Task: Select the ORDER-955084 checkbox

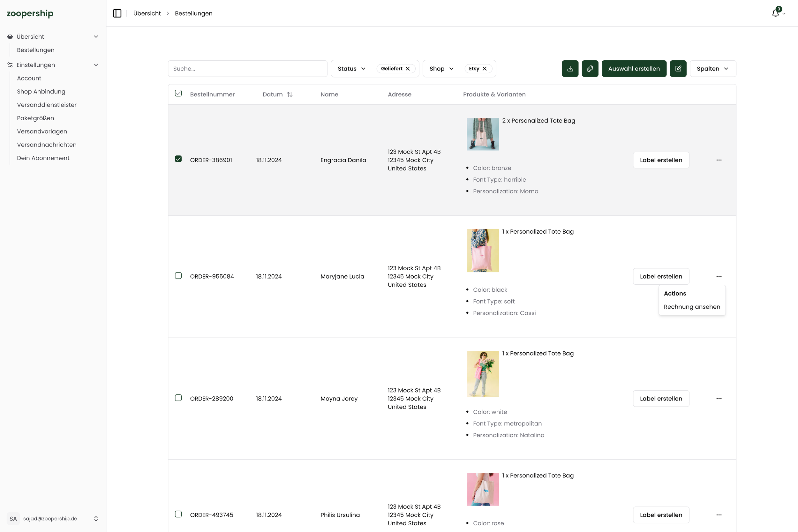Action: (178, 275)
